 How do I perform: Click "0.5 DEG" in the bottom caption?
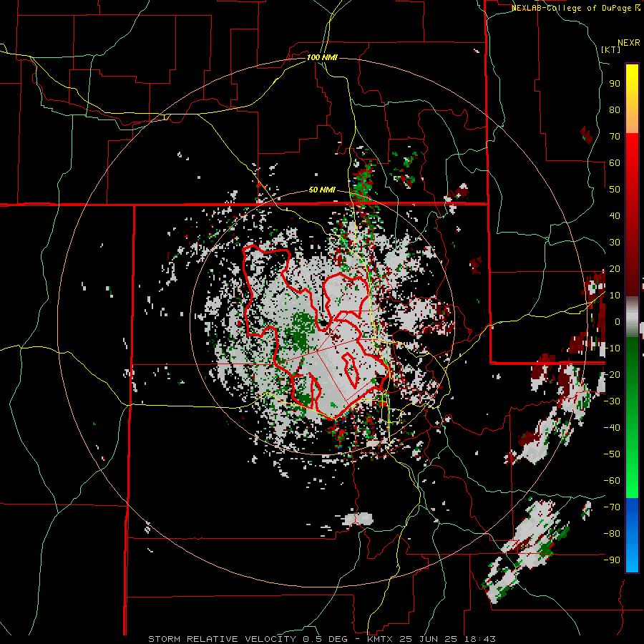tap(325, 639)
